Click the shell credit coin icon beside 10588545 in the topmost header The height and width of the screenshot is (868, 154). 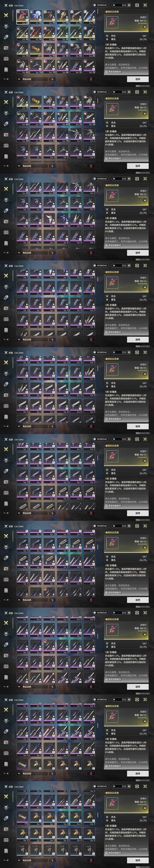tap(94, 5)
